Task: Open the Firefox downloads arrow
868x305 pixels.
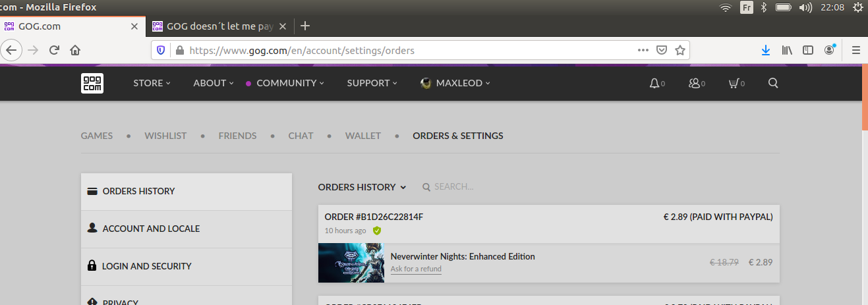Action: pyautogui.click(x=766, y=50)
